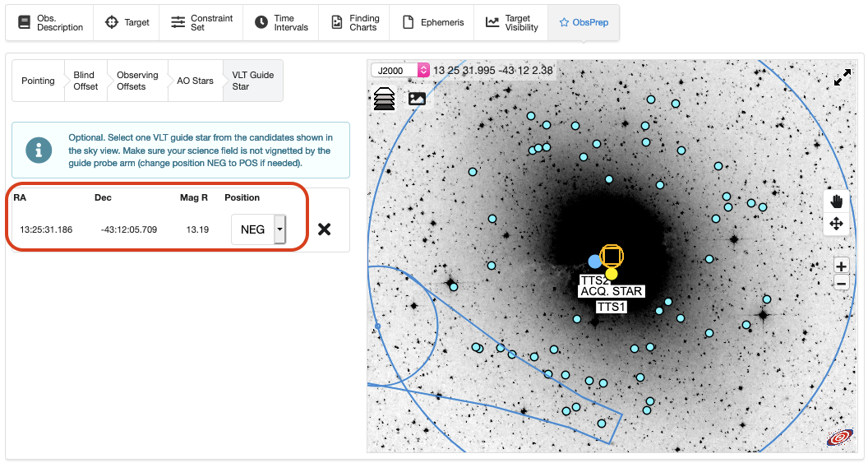This screenshot has width=868, height=463.
Task: Click the Aladin logo in the corner
Action: pos(840,438)
